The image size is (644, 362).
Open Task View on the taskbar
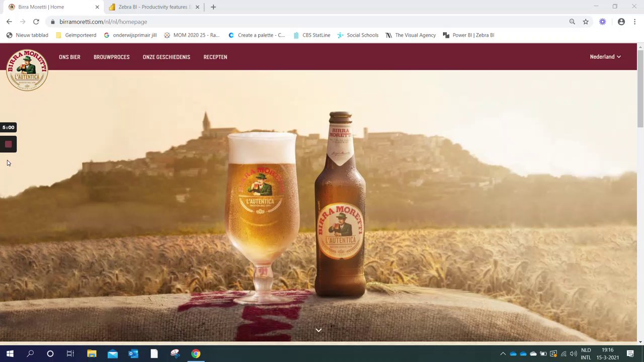point(70,354)
